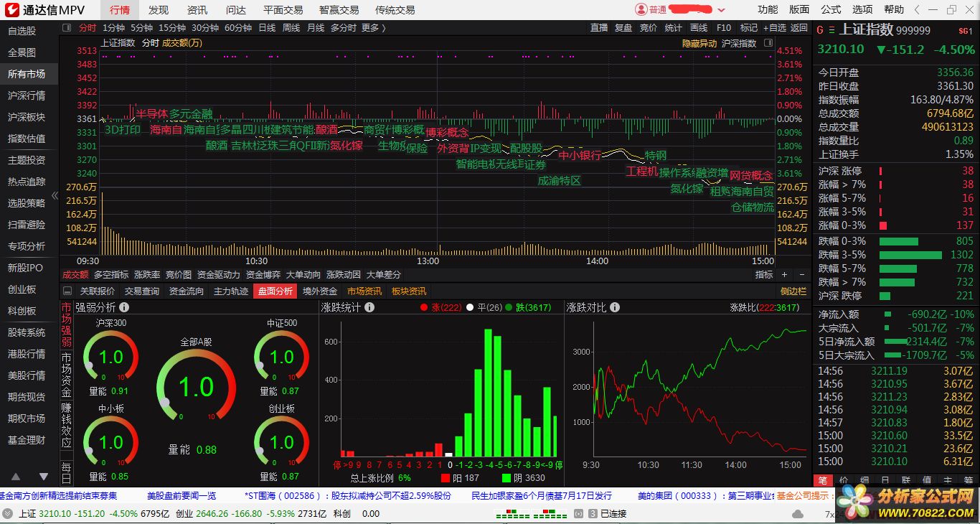980x524 pixels.
Task: Click the down arrow in left sidebar
Action: tap(44, 477)
